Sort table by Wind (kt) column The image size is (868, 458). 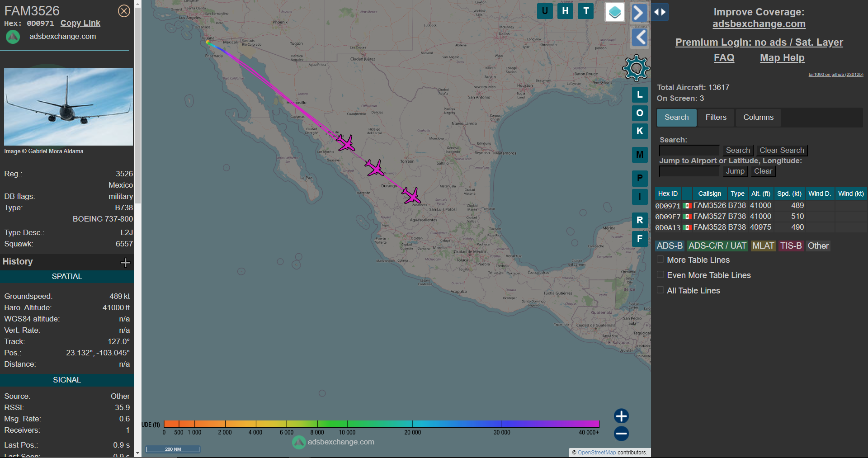[851, 194]
